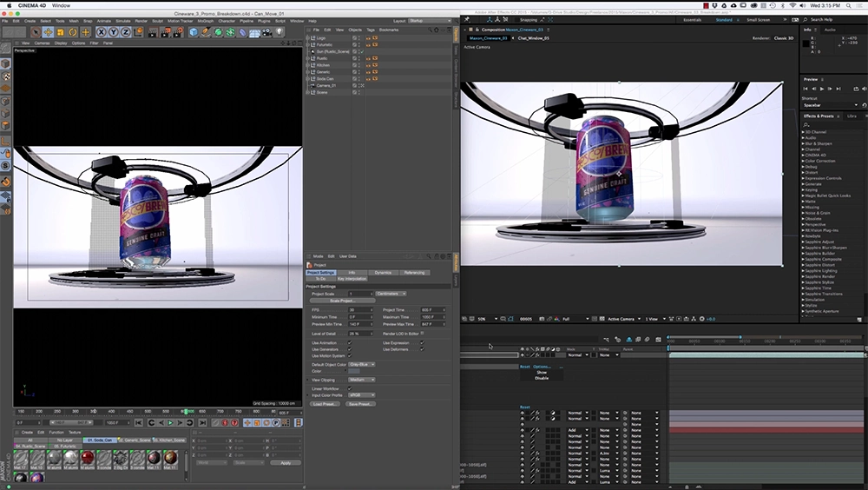Toggle visibility dots for Logo object
The width and height of the screenshot is (868, 490).
click(x=358, y=37)
